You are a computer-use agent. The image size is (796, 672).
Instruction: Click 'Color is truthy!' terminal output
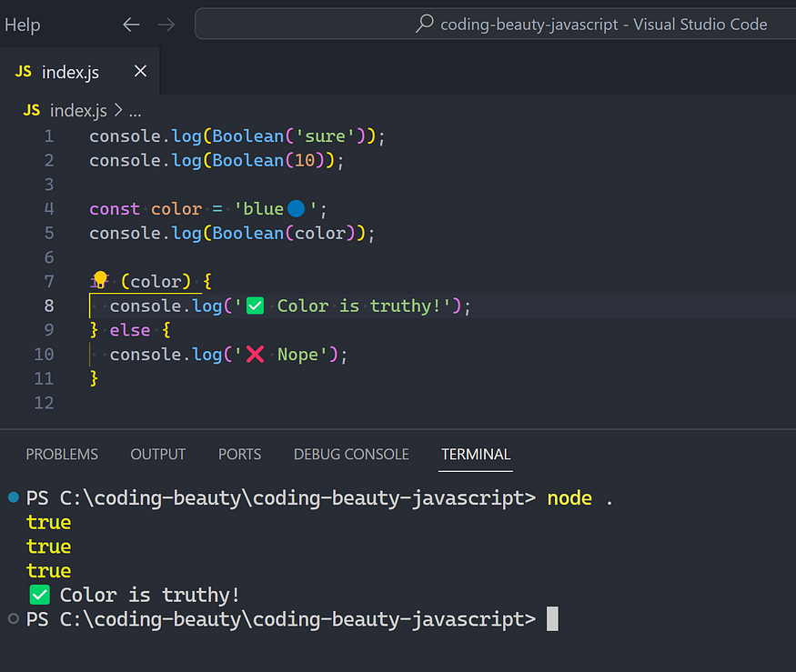coord(150,595)
